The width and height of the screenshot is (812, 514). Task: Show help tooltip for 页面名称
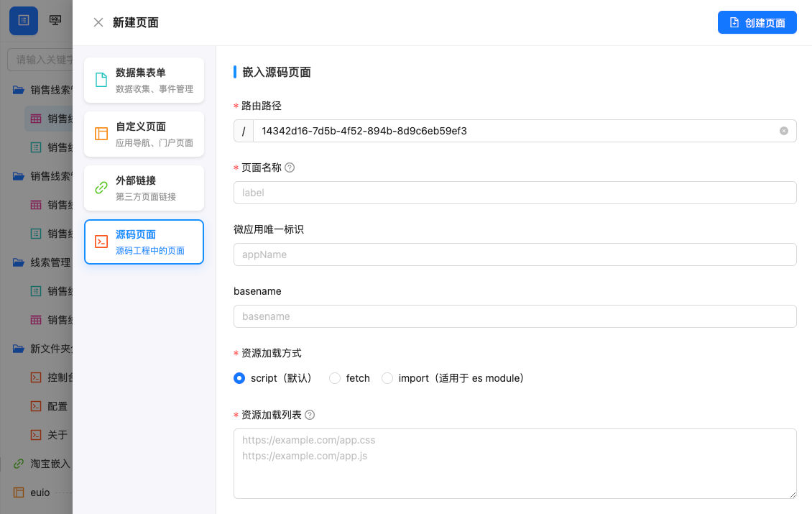290,167
